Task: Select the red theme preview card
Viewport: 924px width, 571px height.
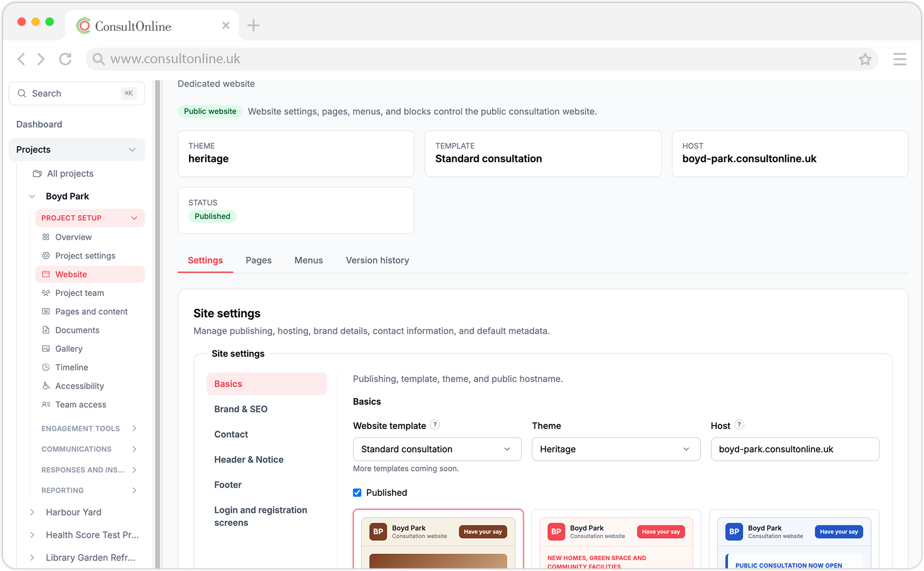Action: [x=616, y=539]
